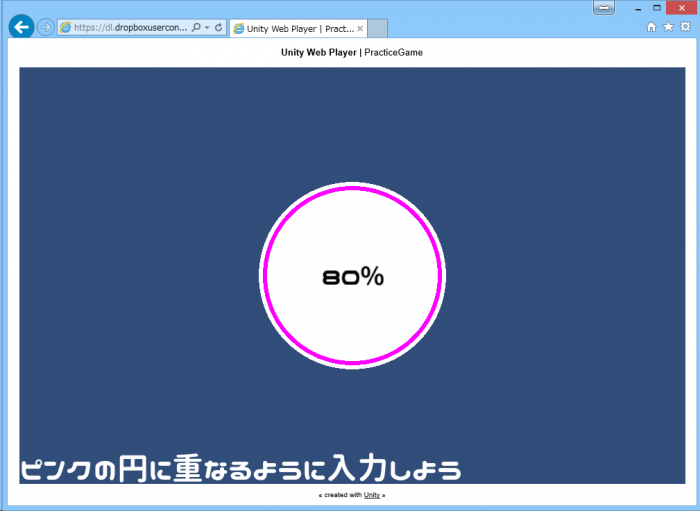Open Favorites with the star icon
Screen dimensions: 700x511
pos(668,27)
